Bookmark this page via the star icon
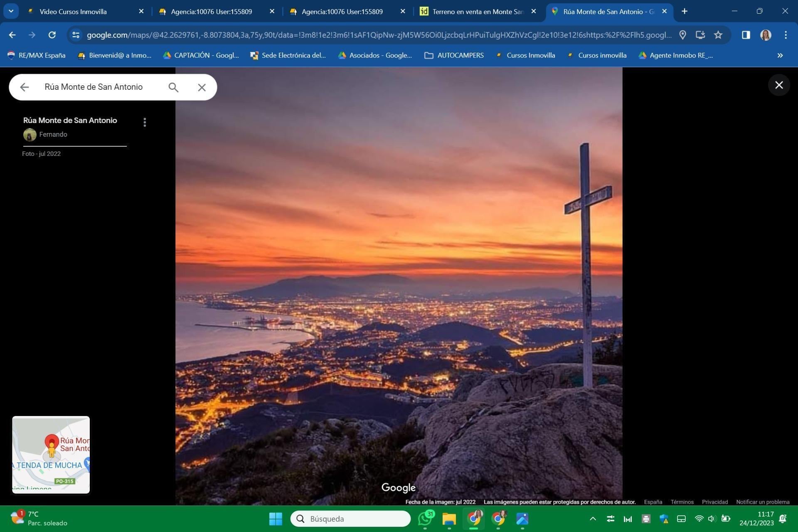The image size is (798, 532). (x=718, y=35)
